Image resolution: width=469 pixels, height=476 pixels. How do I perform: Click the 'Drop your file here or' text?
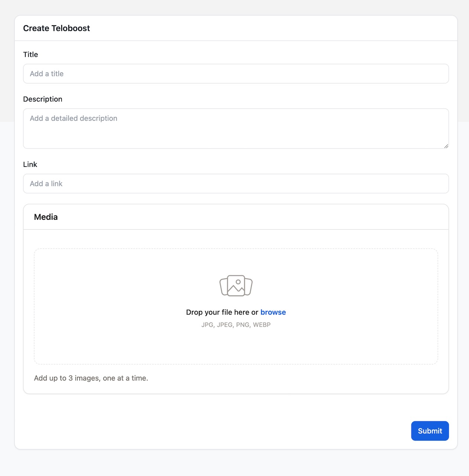[222, 312]
